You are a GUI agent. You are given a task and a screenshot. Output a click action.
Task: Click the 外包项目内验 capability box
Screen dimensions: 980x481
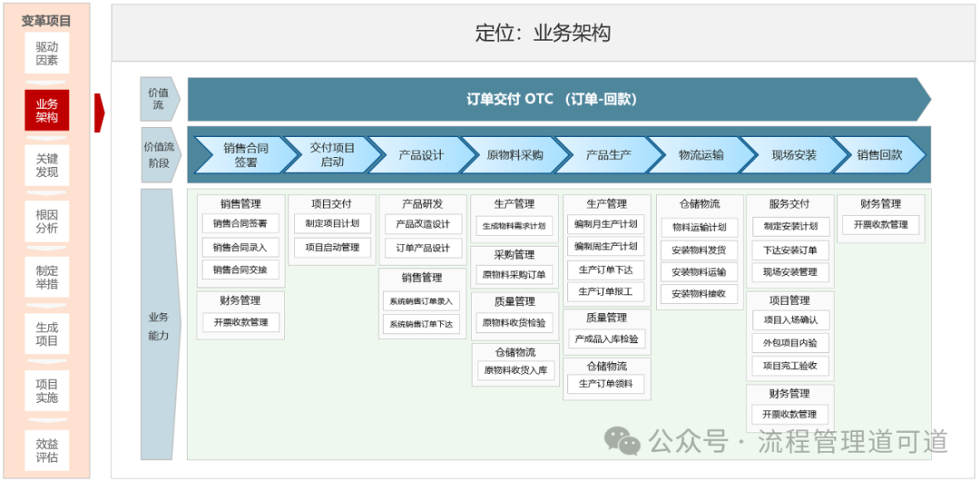(789, 343)
